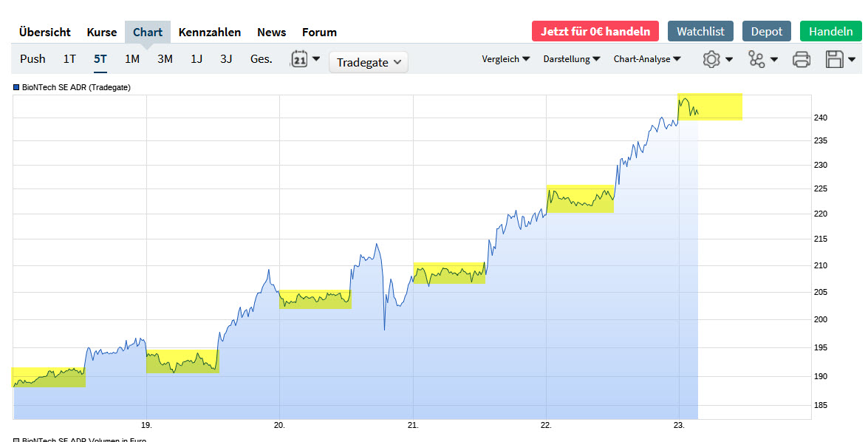Expand the save options arrow beside the floppy icon
Image resolution: width=868 pixels, height=442 pixels.
pyautogui.click(x=852, y=61)
